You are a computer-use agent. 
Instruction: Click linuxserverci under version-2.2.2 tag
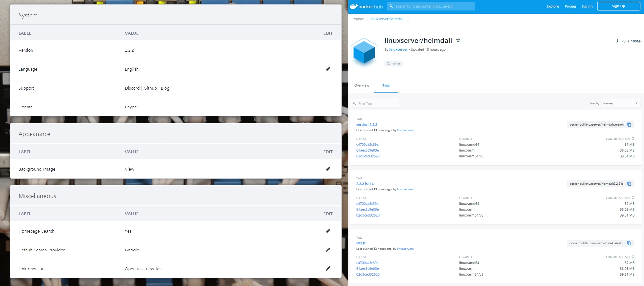(x=405, y=130)
